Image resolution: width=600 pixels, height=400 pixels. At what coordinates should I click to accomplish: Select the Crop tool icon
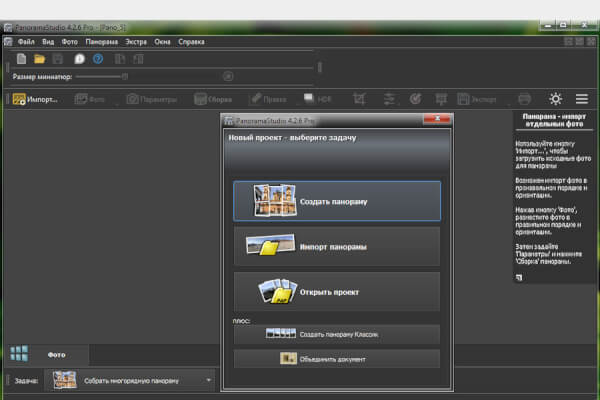coord(359,99)
